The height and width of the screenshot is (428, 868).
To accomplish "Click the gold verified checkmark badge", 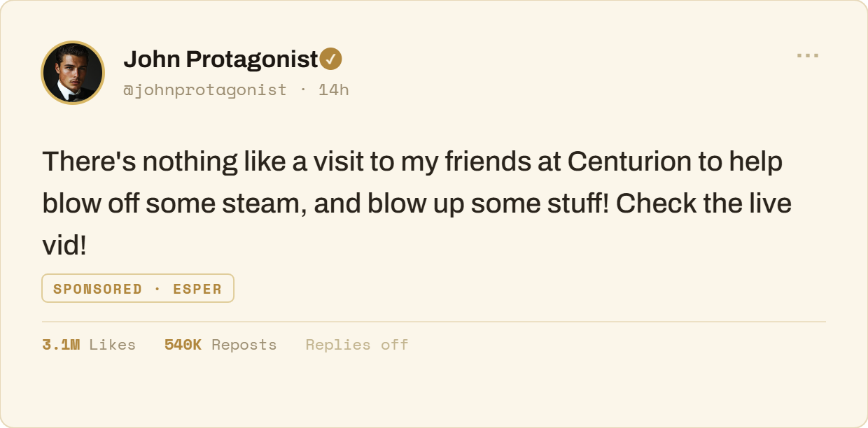I will coord(331,59).
